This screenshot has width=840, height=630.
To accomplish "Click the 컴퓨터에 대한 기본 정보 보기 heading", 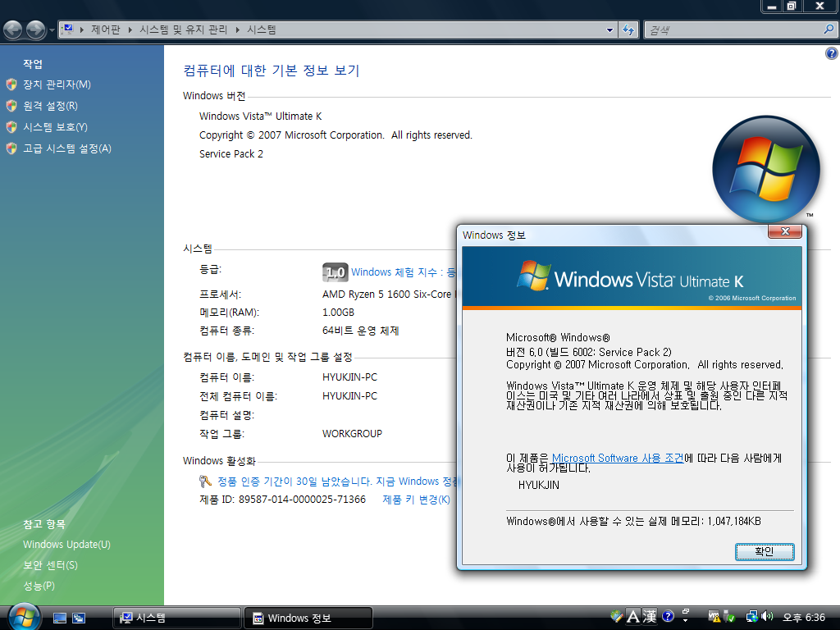I will click(x=271, y=71).
